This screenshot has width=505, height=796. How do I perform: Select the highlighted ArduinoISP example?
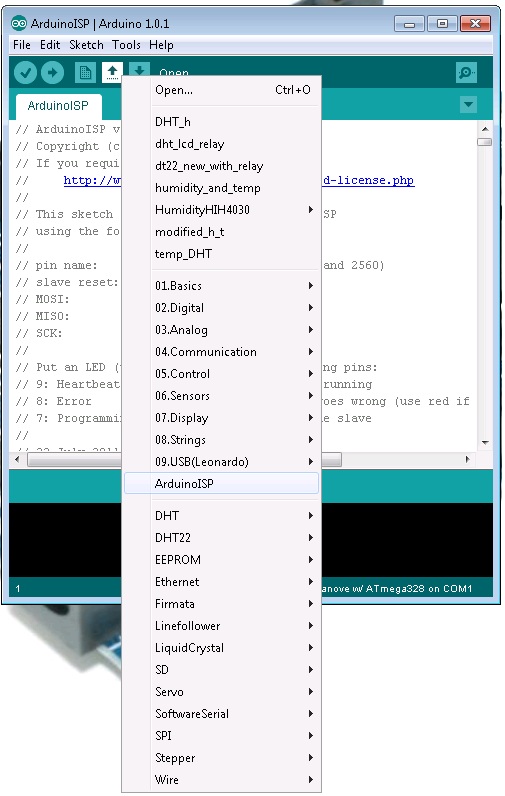click(221, 484)
